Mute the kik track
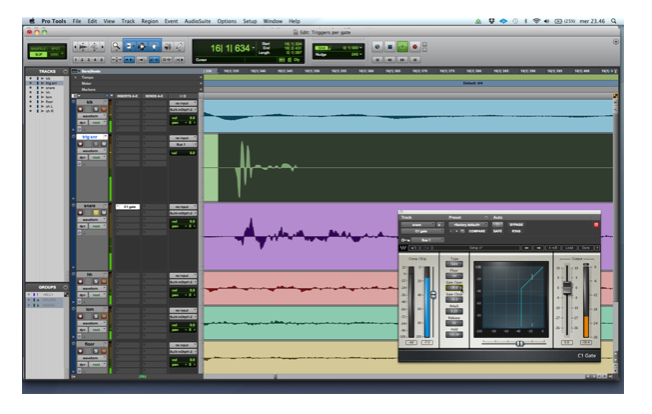This screenshot has width=652, height=414. tap(104, 109)
